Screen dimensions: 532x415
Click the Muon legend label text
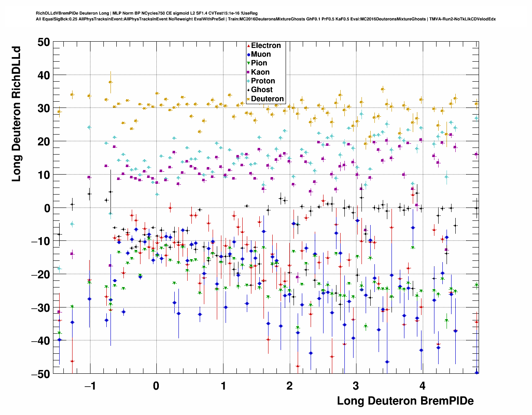[x=261, y=54]
